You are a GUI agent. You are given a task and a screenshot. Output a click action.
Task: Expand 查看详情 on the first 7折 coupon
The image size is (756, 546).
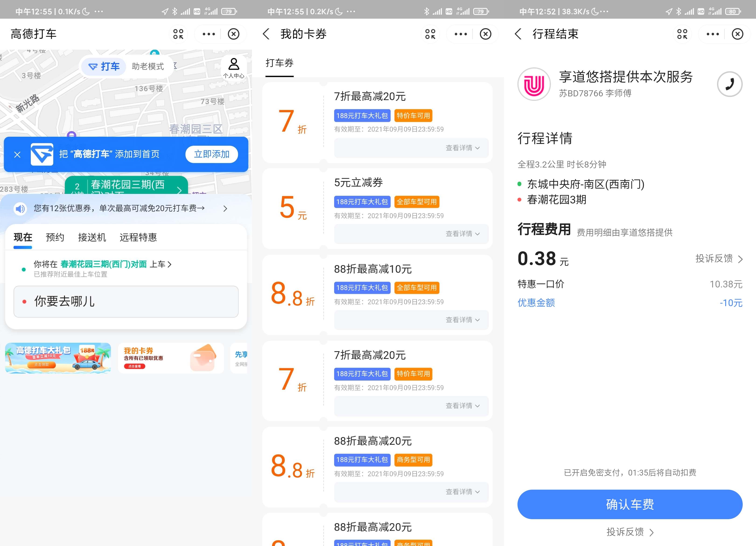pyautogui.click(x=462, y=148)
